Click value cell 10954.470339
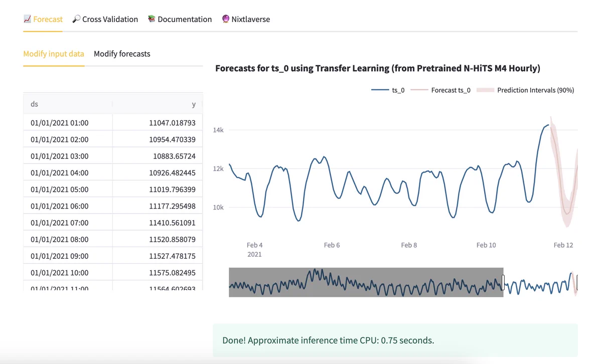Image resolution: width=602 pixels, height=364 pixels. point(158,139)
